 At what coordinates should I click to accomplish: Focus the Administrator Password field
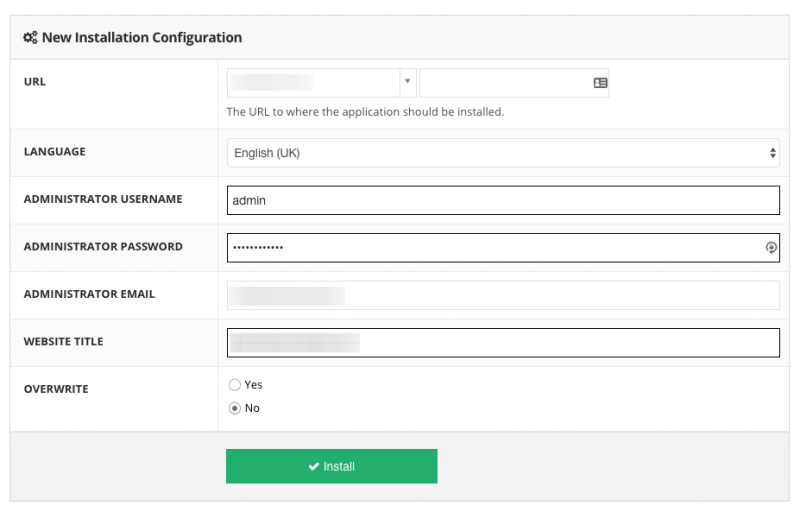pos(503,248)
